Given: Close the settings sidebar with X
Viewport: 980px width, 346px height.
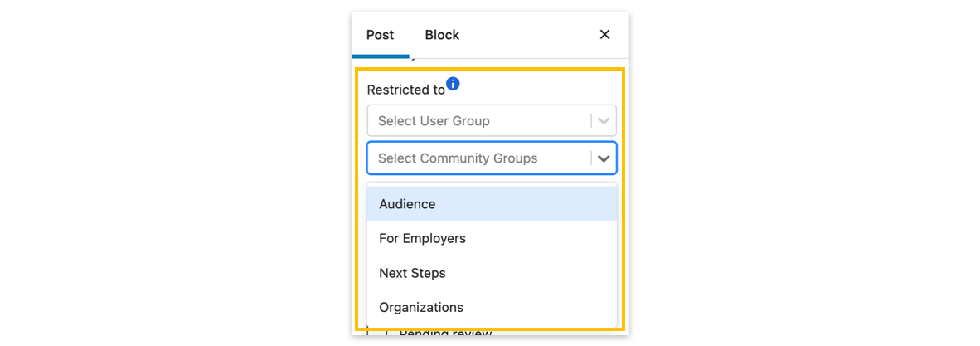Looking at the screenshot, I should pyautogui.click(x=604, y=35).
